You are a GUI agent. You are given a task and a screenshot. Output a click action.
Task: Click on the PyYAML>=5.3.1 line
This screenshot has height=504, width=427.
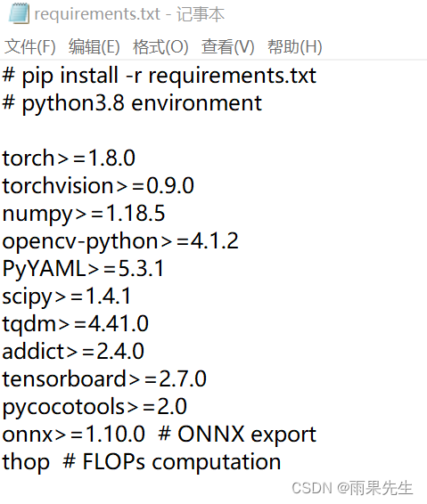tap(83, 269)
